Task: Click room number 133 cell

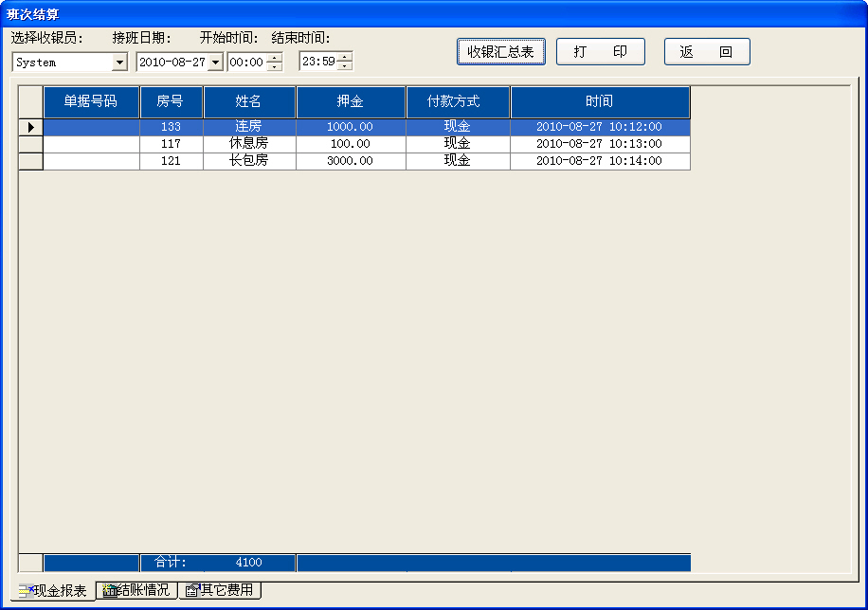Action: (x=172, y=127)
